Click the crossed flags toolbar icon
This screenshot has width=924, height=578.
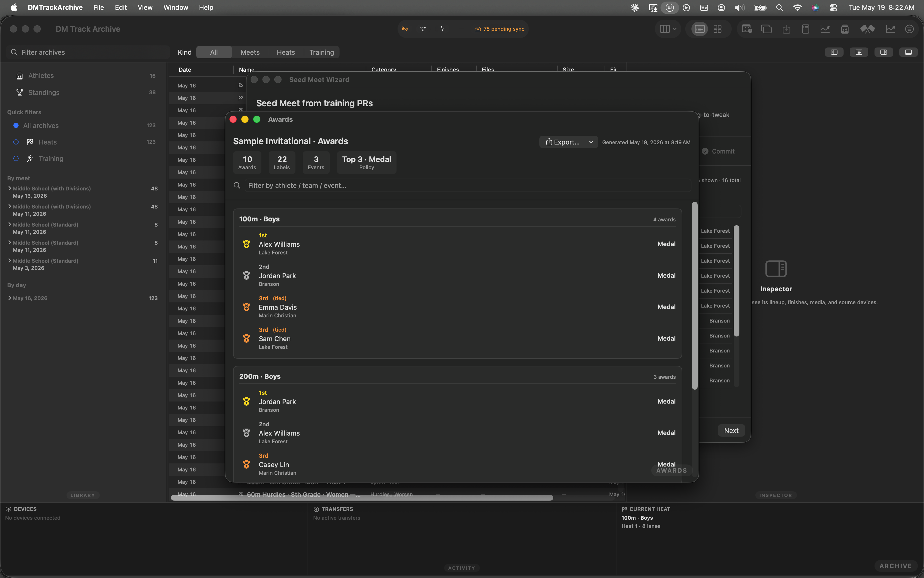coord(867,29)
